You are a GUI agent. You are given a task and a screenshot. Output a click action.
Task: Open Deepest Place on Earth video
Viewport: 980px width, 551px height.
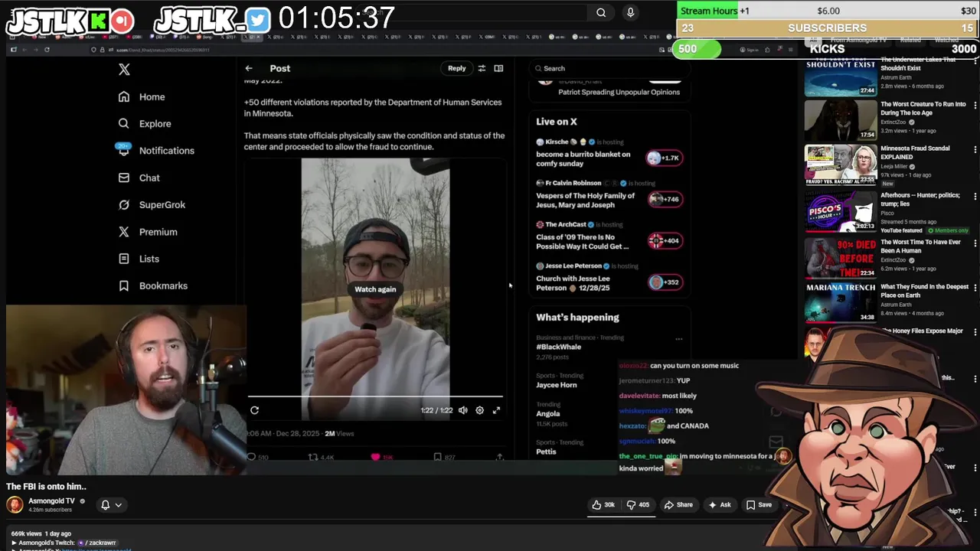841,303
